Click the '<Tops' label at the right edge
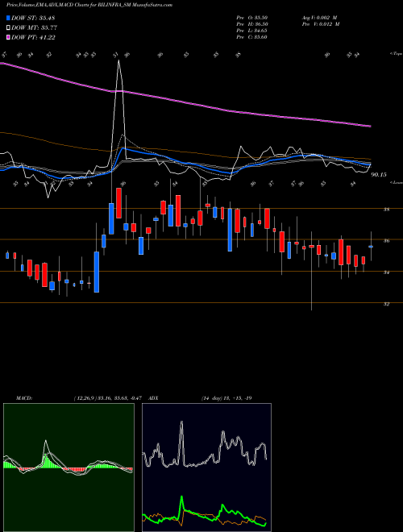This screenshot has height=532, width=403. click(396, 54)
